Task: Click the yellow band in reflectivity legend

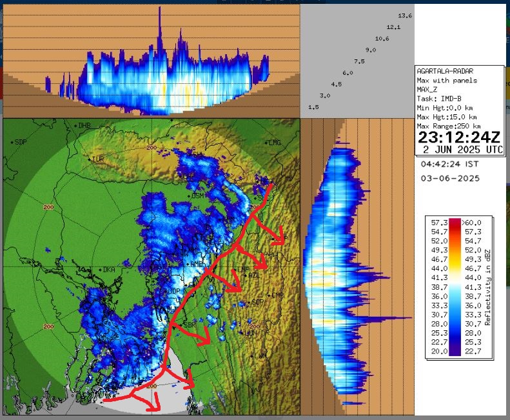Action: (455, 267)
